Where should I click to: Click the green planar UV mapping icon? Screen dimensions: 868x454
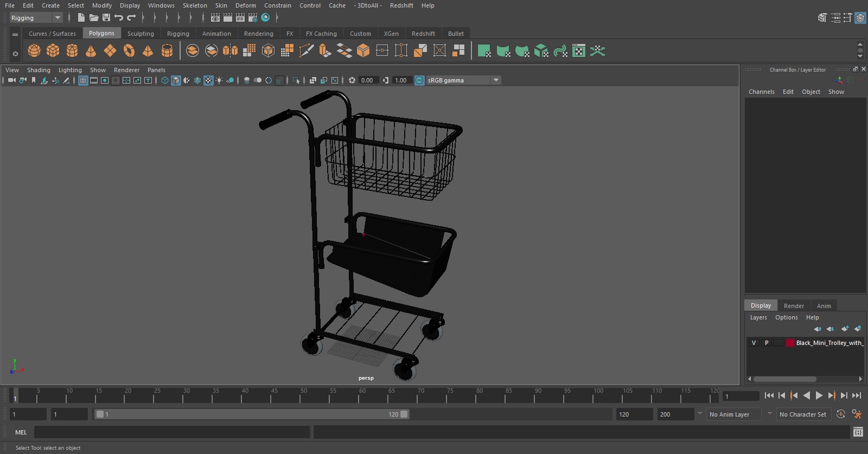coord(484,51)
